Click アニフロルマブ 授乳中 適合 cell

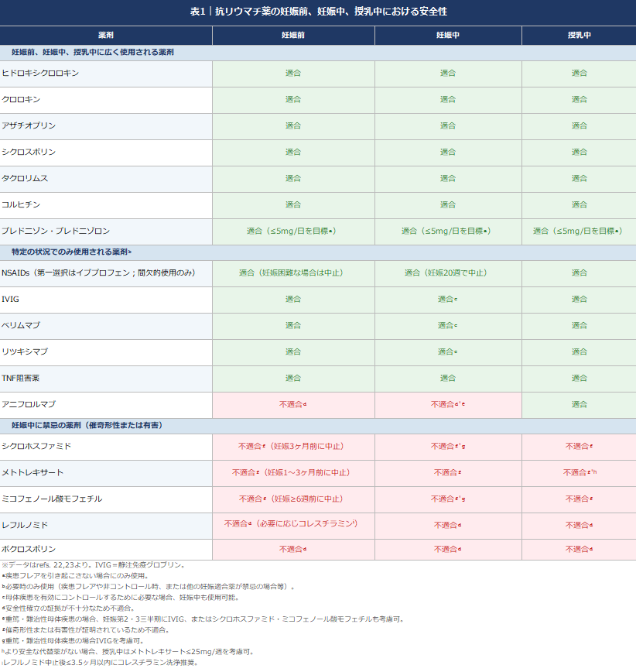click(x=579, y=405)
